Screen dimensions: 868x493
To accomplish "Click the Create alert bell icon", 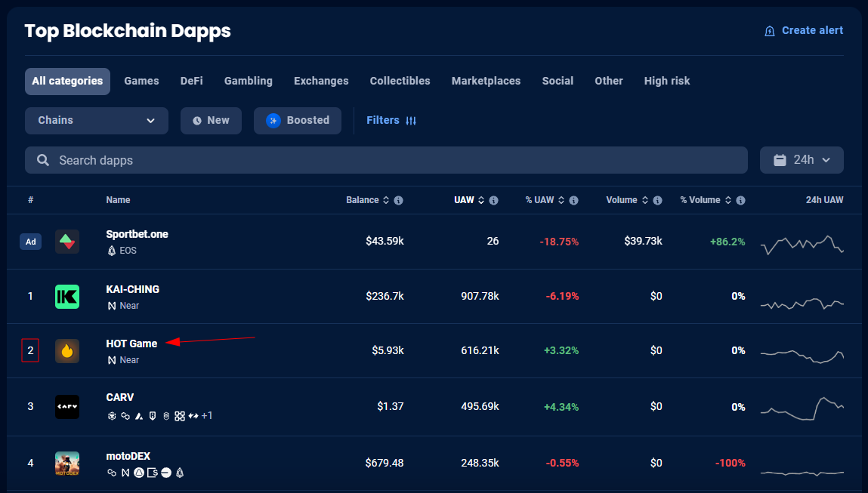I will 770,31.
